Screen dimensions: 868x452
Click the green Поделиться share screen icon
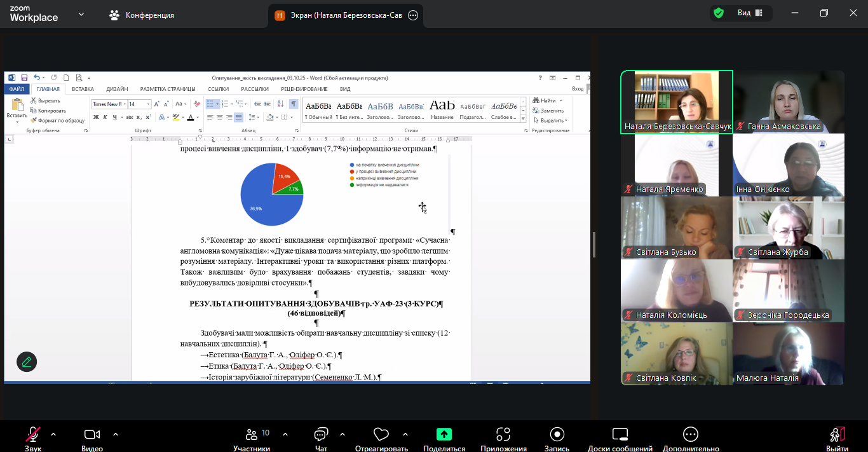tap(444, 434)
